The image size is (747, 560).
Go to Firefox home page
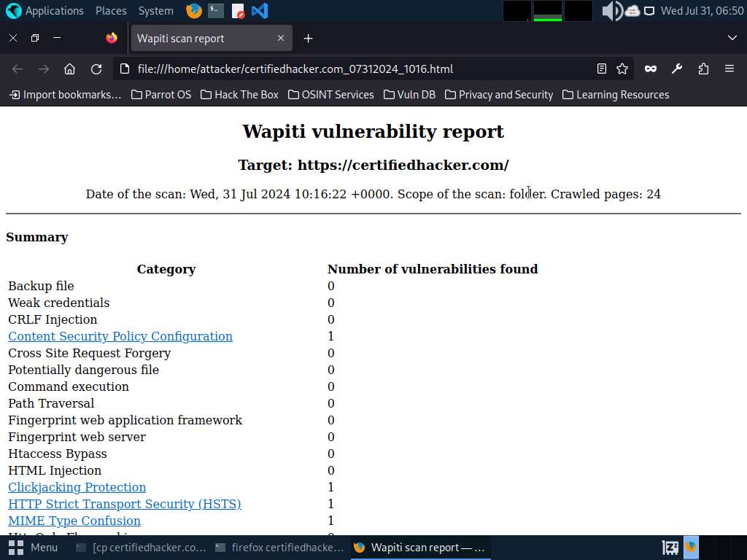70,69
